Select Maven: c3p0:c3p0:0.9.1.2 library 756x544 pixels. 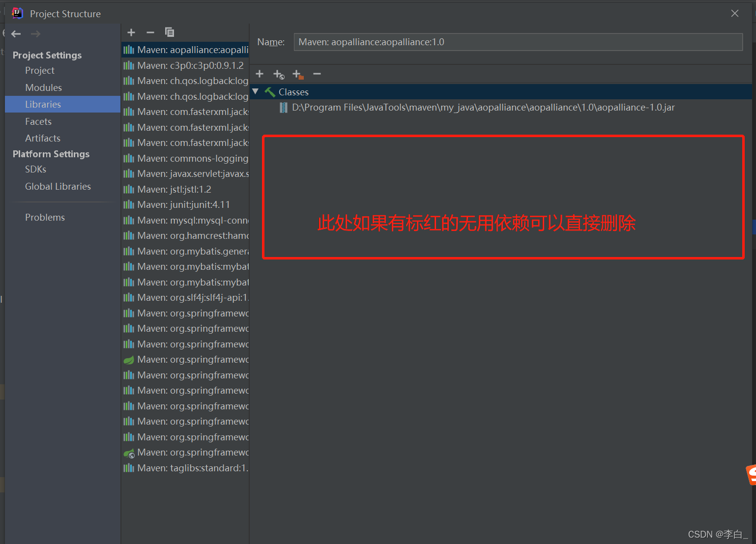[x=185, y=65]
